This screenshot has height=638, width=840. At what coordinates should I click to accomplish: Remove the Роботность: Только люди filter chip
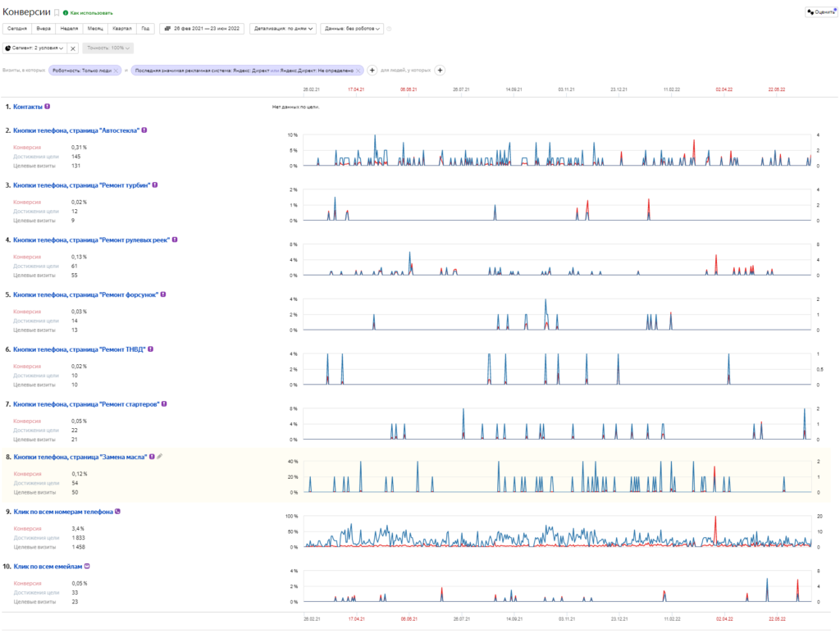116,71
